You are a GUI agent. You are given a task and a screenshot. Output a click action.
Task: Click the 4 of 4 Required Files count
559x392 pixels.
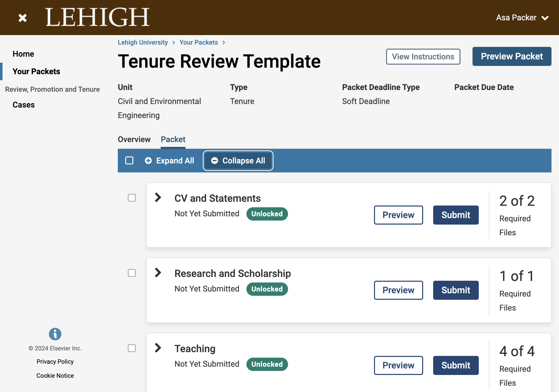517,366
